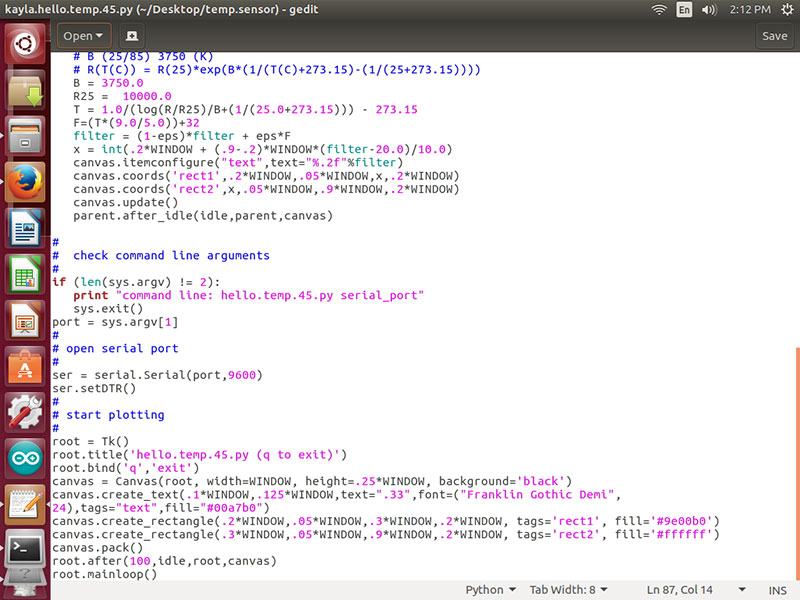Click the '# check command line arguments' comment
The image size is (800, 600).
[x=161, y=255]
